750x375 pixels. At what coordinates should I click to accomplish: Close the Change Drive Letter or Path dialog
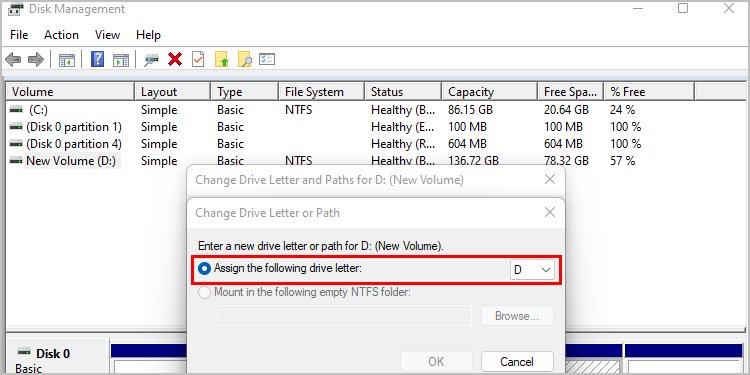pyautogui.click(x=550, y=212)
